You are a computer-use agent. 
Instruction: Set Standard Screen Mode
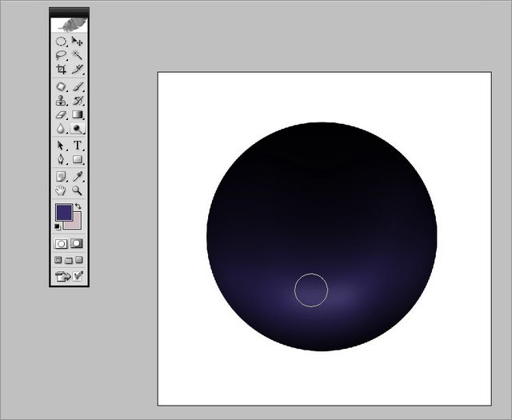point(58,260)
